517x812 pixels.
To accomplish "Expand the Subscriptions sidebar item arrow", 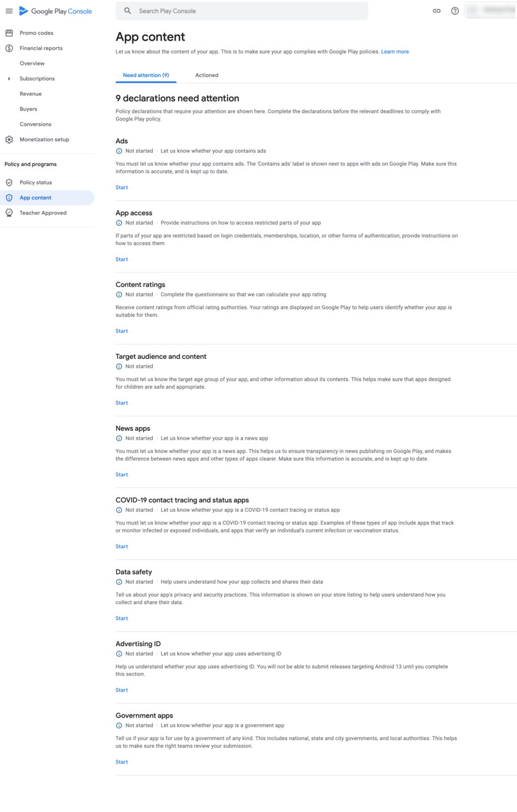I will pyautogui.click(x=9, y=79).
